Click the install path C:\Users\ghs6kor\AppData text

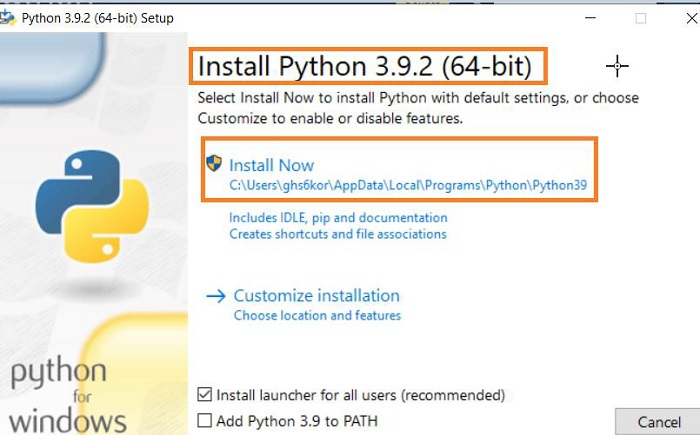[x=408, y=185]
